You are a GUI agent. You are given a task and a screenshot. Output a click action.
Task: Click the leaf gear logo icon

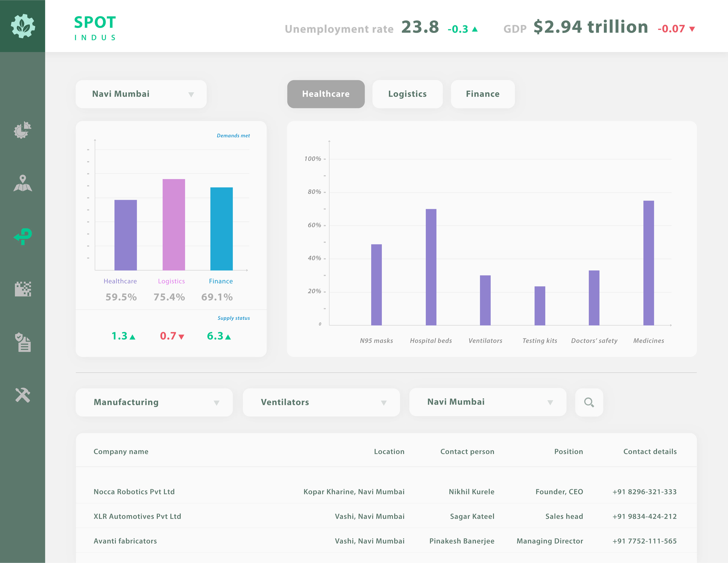[x=23, y=26]
